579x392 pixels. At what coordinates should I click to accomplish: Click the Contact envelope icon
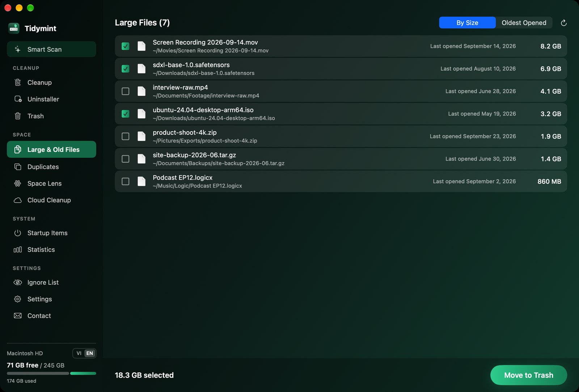17,316
